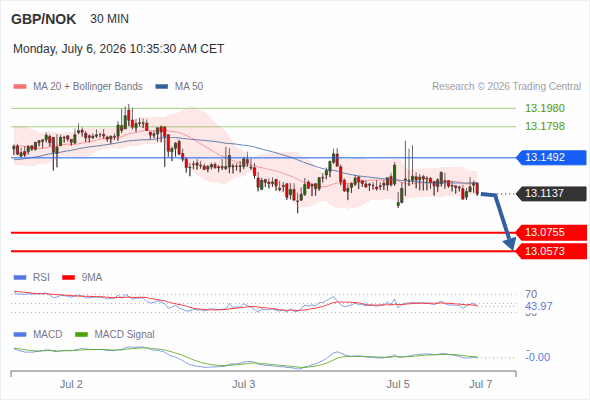Click the MACD blue legend swatch
The width and height of the screenshot is (590, 400).
(x=20, y=334)
